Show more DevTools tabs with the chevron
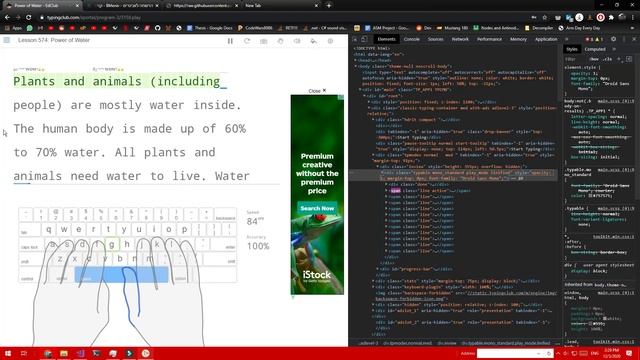 coord(567,39)
